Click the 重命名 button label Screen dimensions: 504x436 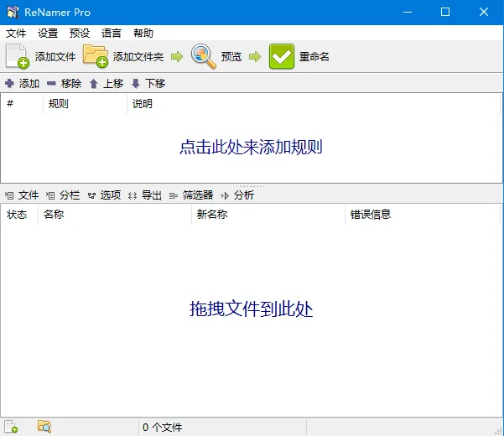tap(314, 57)
